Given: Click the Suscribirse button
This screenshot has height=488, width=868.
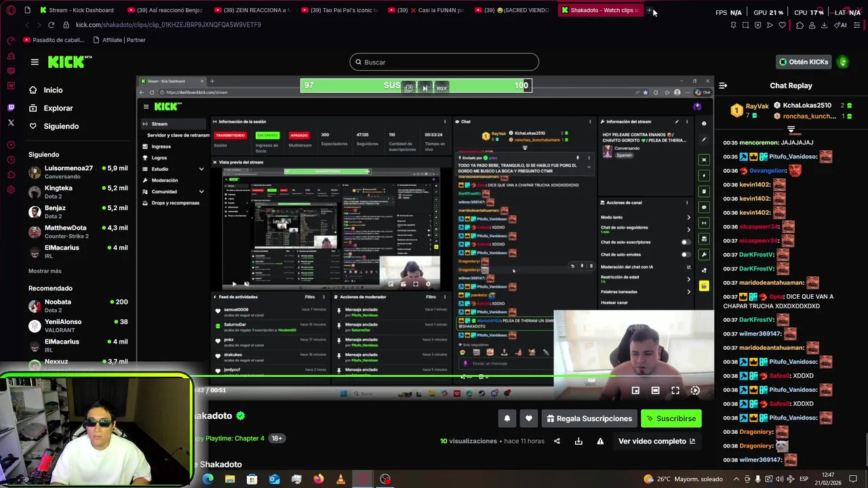Looking at the screenshot, I should click(671, 419).
